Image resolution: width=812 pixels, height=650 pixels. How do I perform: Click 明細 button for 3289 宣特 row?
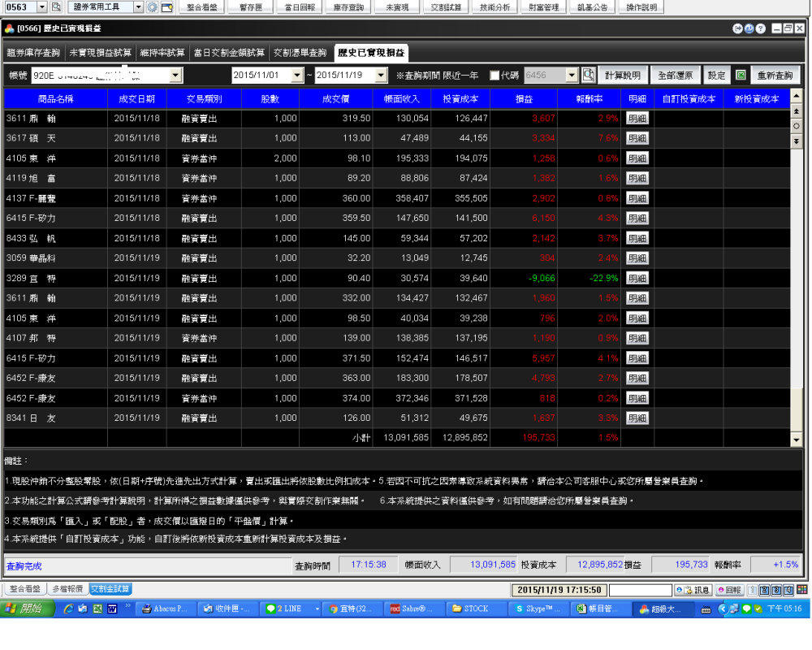pos(637,278)
